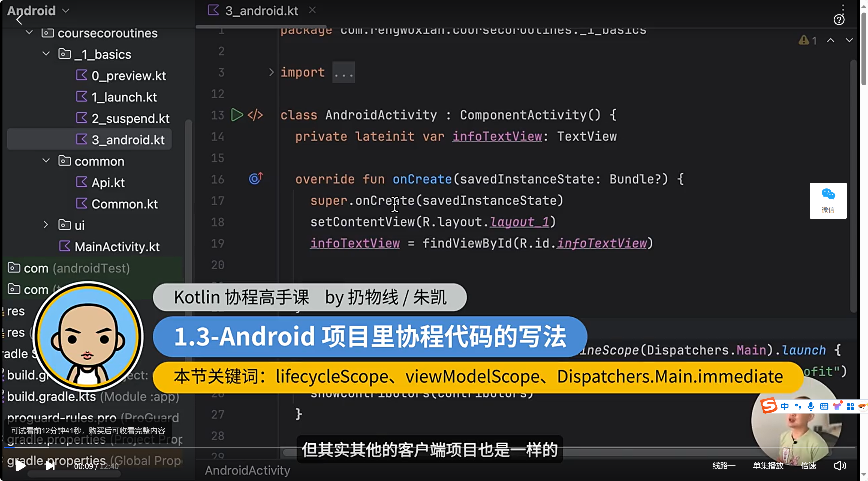Open the Sogou soft keyboard icon

pos(824,407)
